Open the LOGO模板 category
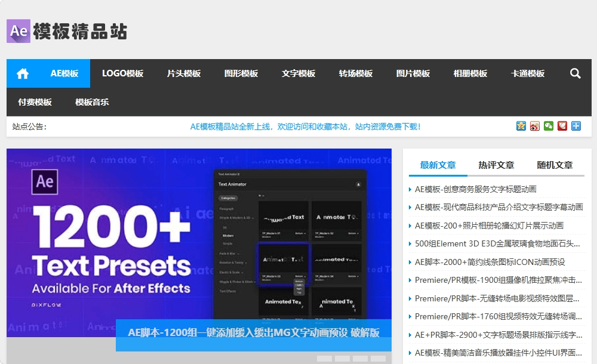The width and height of the screenshot is (597, 364). 122,73
